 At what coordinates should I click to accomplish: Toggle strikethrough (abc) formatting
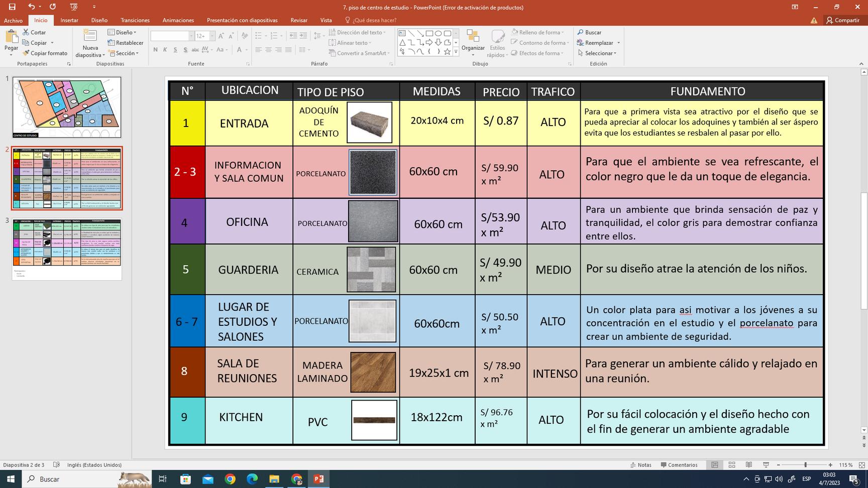point(195,50)
